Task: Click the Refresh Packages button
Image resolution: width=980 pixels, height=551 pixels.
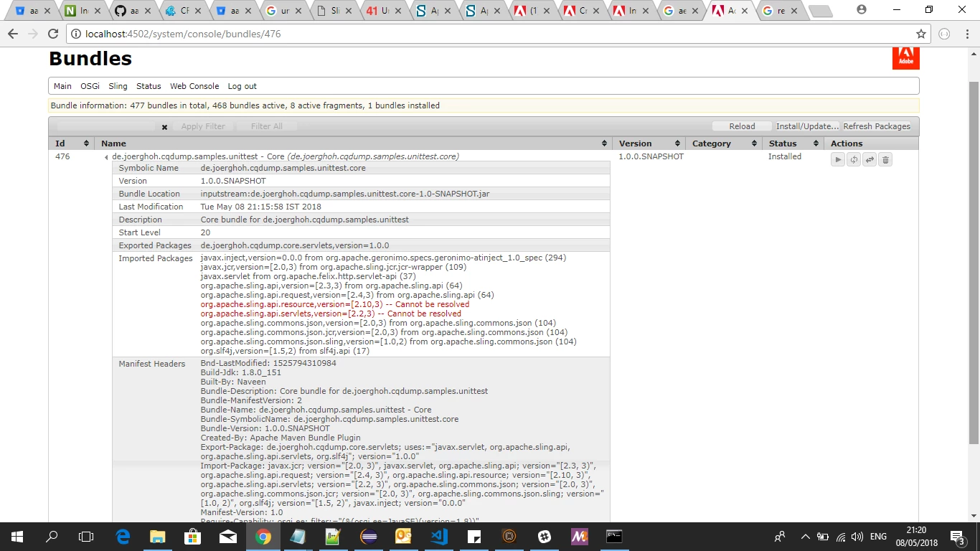Action: (877, 126)
